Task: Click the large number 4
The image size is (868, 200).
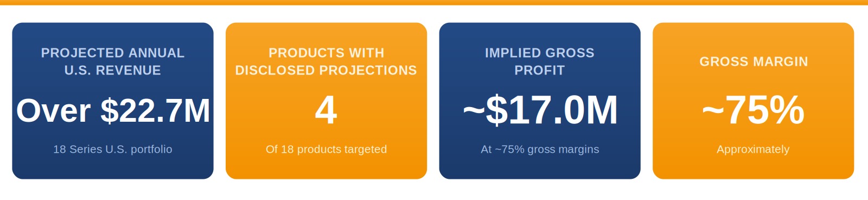Action: (x=326, y=110)
